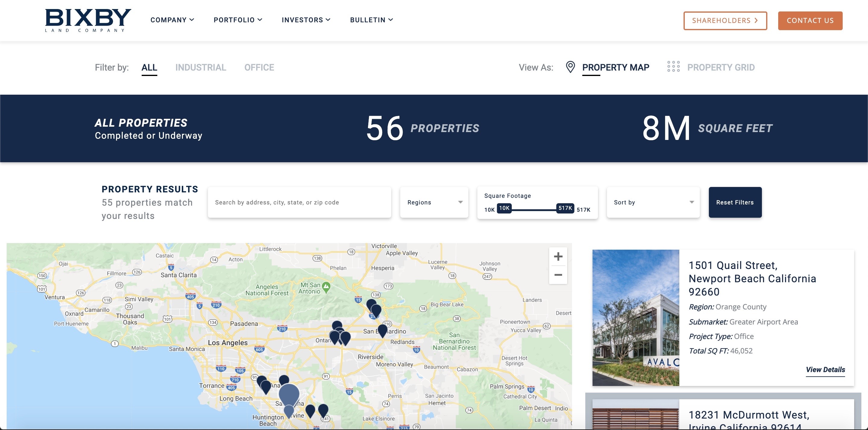Zoom in the map with plus button

click(558, 257)
